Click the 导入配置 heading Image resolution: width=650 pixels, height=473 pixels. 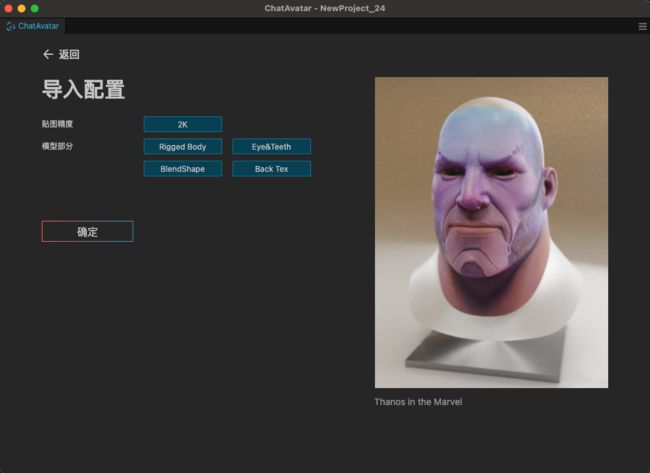coord(83,90)
